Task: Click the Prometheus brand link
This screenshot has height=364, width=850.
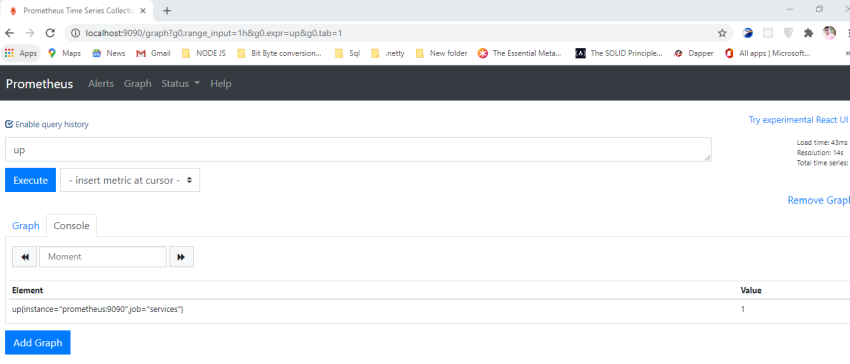Action: (x=40, y=84)
